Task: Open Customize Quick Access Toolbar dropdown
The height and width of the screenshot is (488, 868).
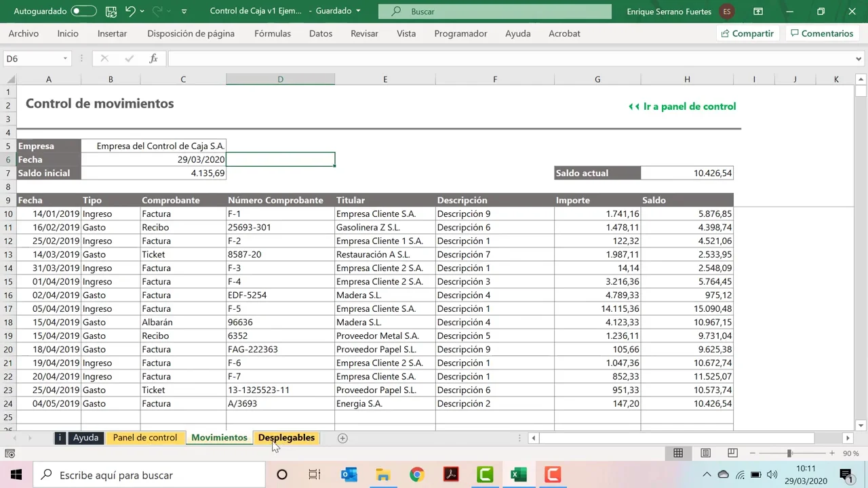Action: tap(184, 12)
